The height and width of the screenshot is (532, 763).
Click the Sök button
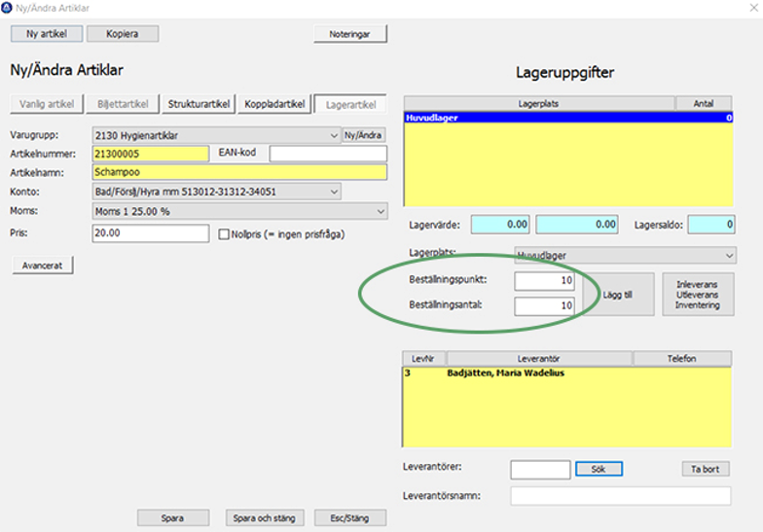[x=599, y=469]
